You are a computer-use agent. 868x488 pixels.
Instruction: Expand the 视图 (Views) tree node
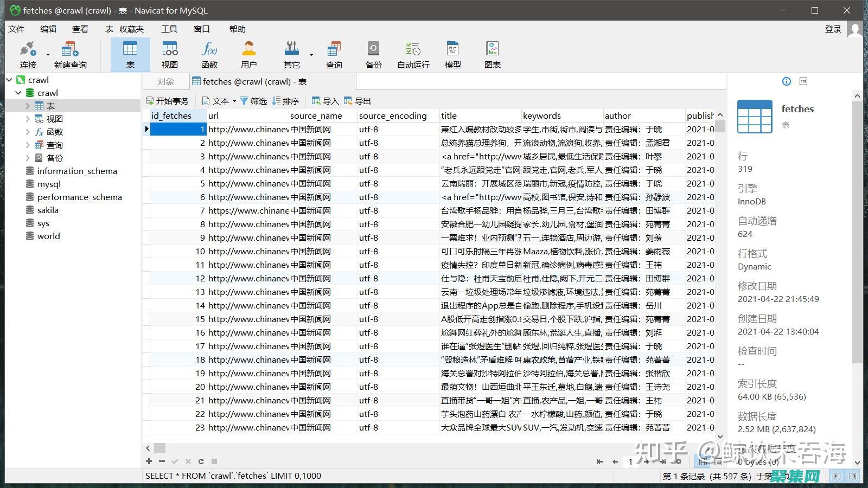[x=28, y=119]
